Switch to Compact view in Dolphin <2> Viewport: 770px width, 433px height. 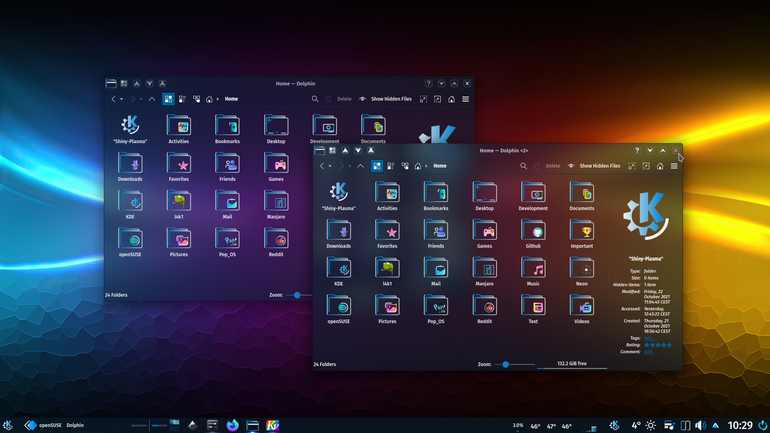tap(391, 166)
